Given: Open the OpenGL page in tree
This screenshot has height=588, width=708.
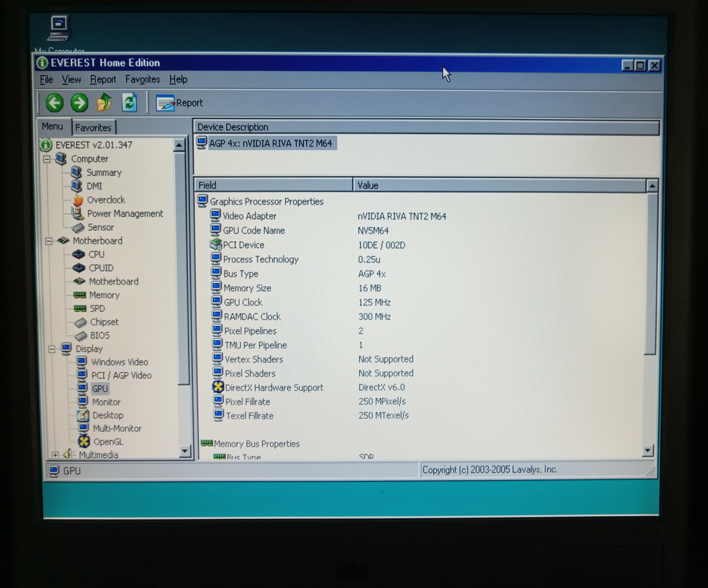Looking at the screenshot, I should 108,442.
